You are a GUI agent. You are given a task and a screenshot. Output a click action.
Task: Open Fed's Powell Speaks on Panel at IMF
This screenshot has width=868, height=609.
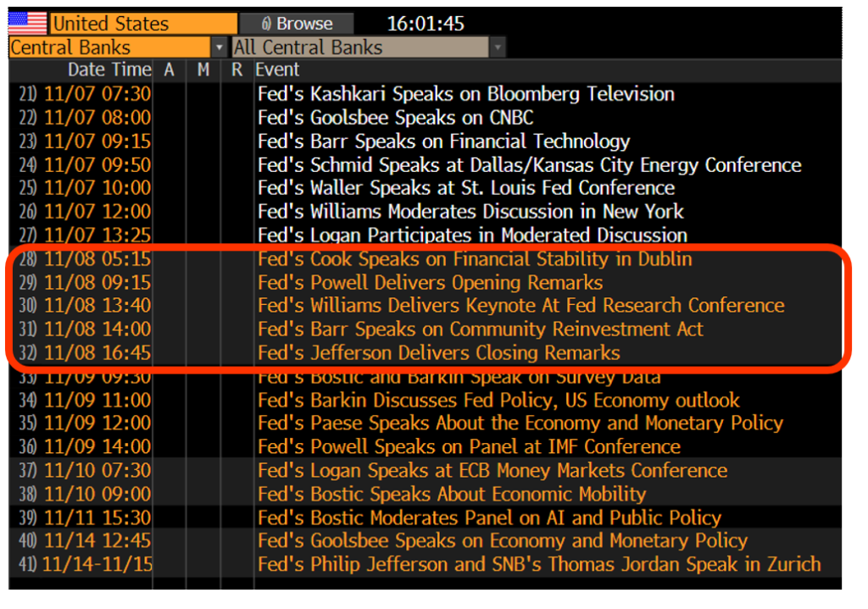point(469,446)
